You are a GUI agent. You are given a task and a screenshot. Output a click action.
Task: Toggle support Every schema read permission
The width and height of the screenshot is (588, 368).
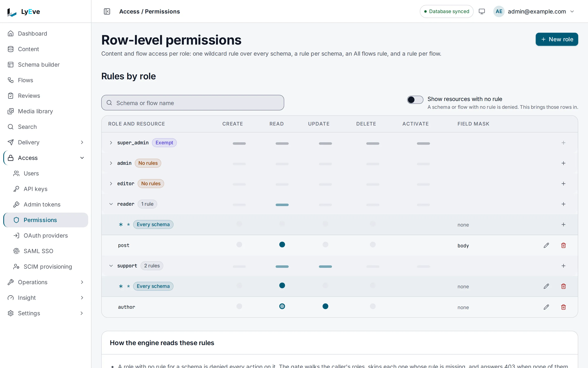click(282, 285)
